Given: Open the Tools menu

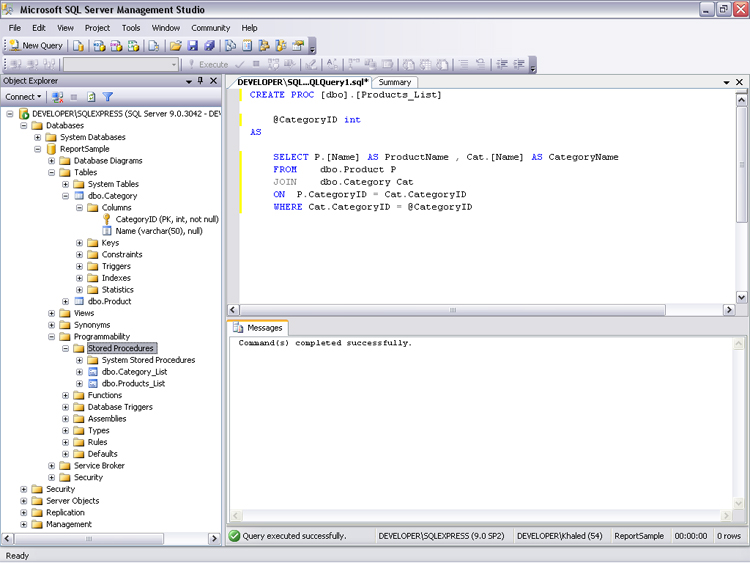Looking at the screenshot, I should [x=131, y=28].
